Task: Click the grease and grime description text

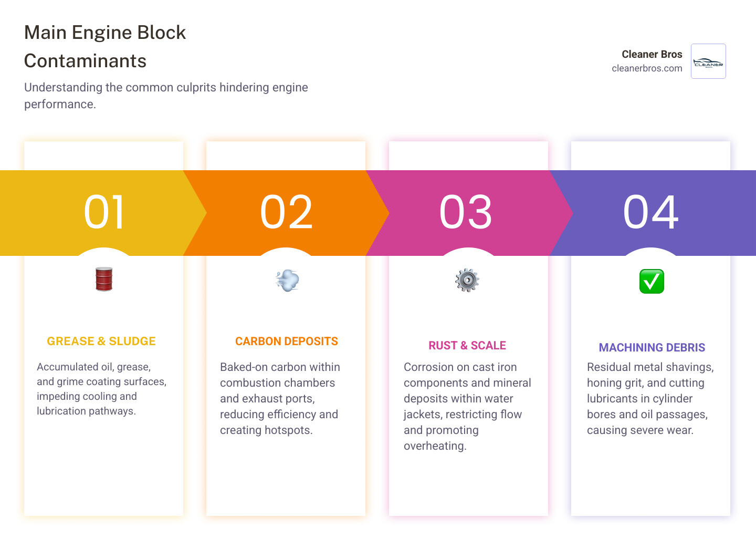Action: (x=101, y=389)
